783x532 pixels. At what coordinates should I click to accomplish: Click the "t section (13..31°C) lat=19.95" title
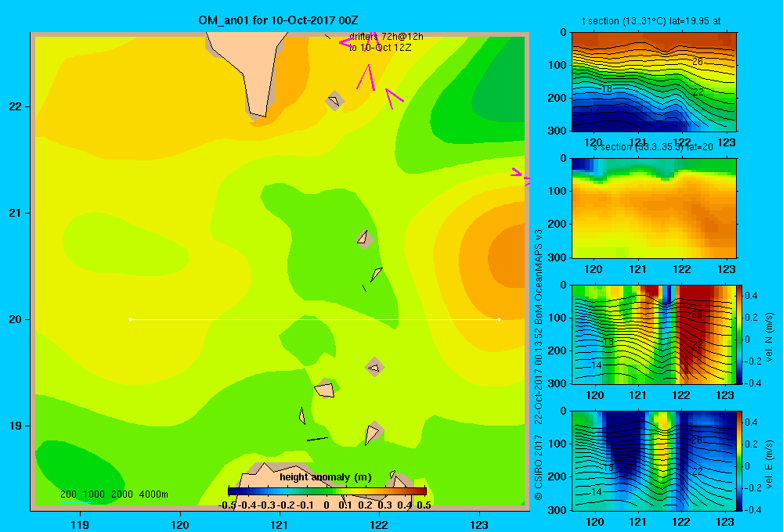pos(651,21)
